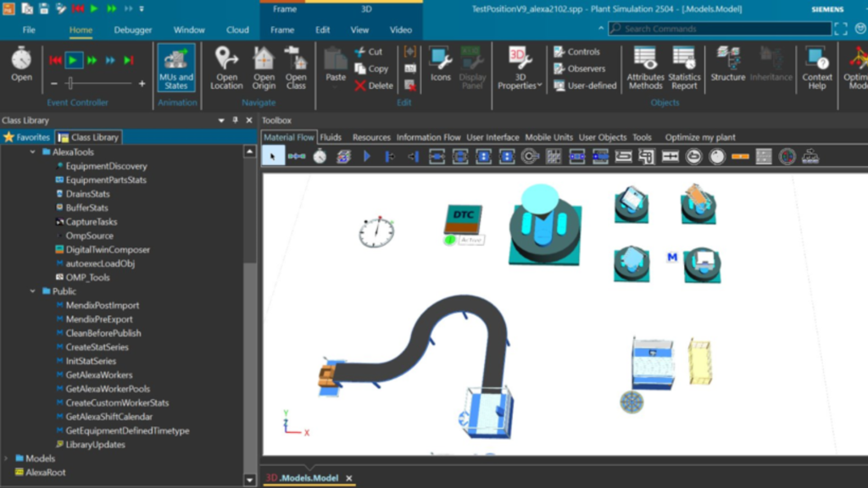Click the blue M method object

coord(672,258)
